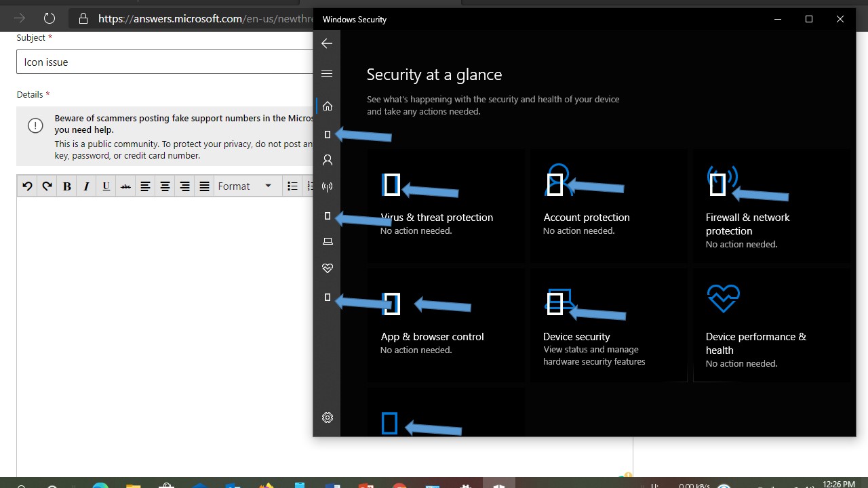Click the browser forward arrow
This screenshot has height=488, width=868.
20,18
